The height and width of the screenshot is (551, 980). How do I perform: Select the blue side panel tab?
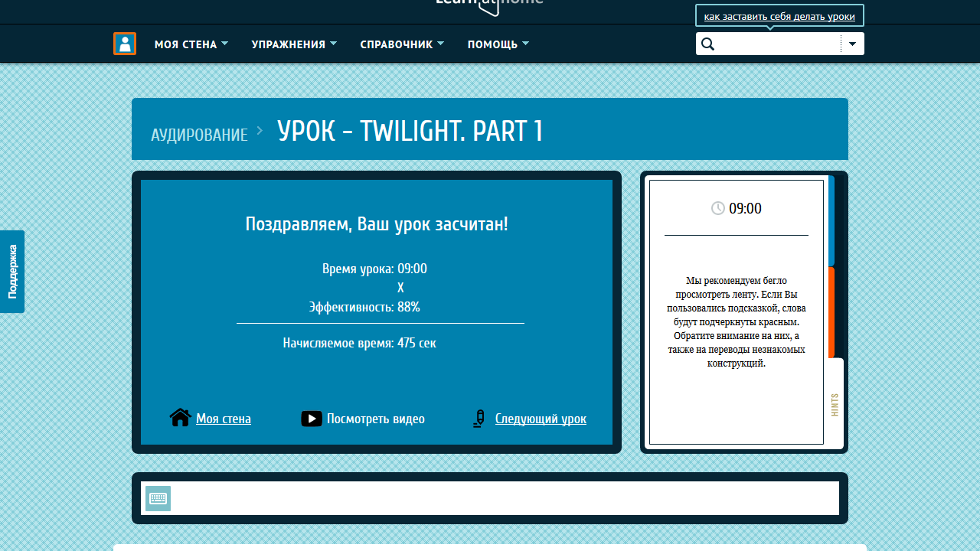[x=831, y=220]
